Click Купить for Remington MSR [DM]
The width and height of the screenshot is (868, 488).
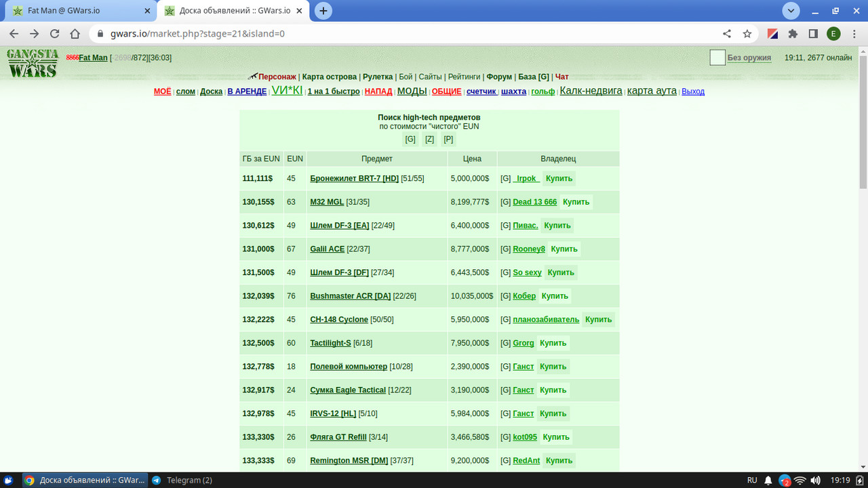pyautogui.click(x=559, y=460)
